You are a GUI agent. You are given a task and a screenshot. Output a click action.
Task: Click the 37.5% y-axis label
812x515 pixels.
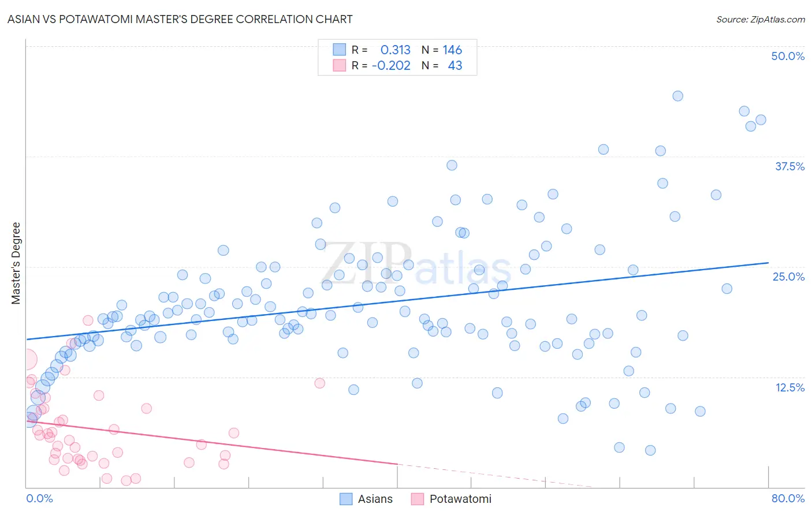[x=789, y=166]
